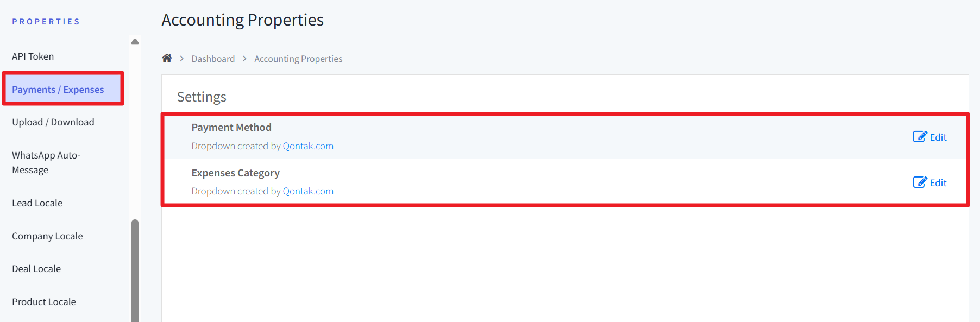Click the first breadcrumb chevron separator
Screen dimensions: 980x322
coord(182,59)
